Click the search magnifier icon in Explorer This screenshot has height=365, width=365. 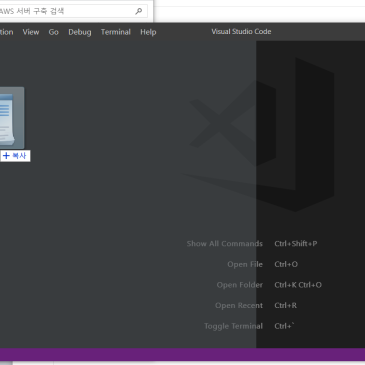(139, 11)
